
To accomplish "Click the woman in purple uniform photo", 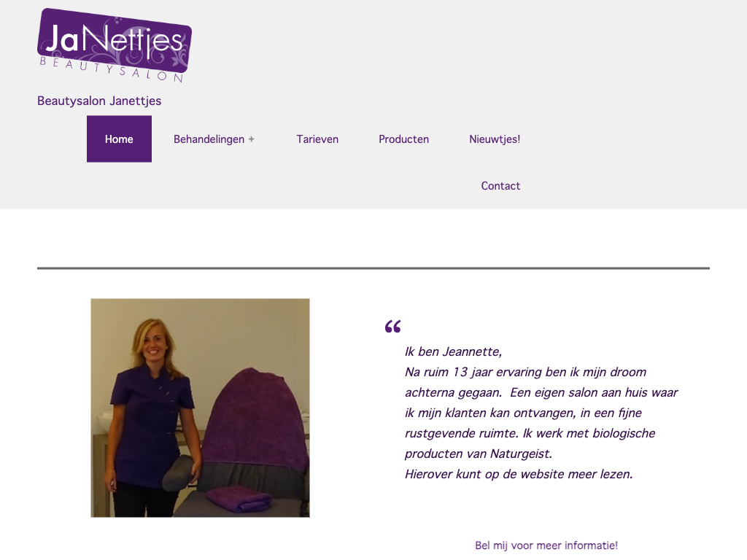I will point(200,408).
